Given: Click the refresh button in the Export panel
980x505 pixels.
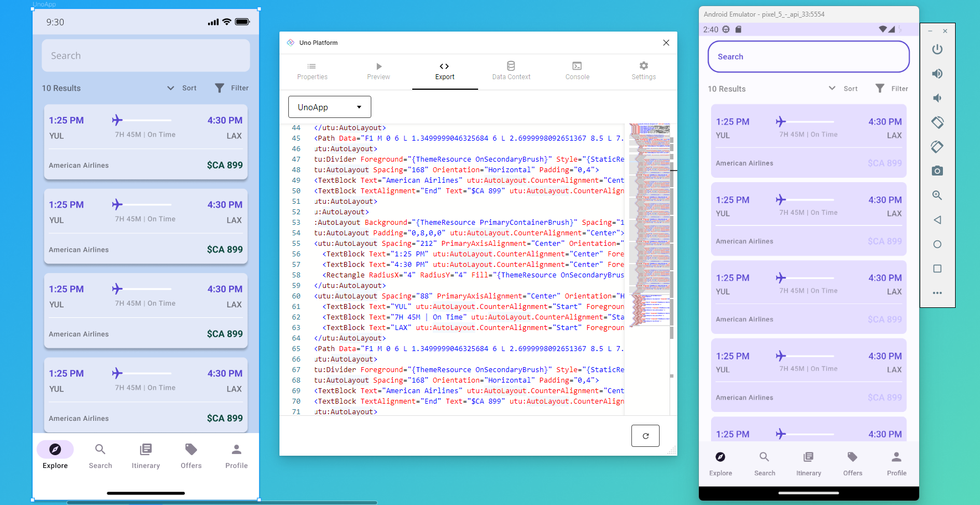Looking at the screenshot, I should (x=645, y=436).
